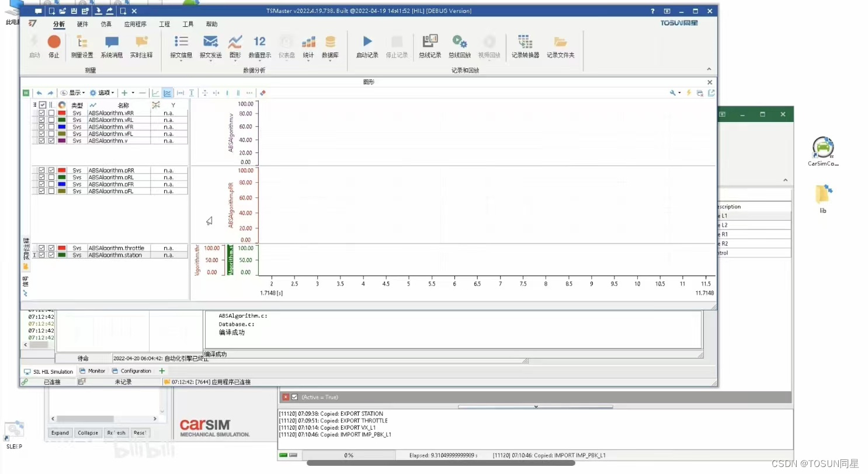Screen dimensions: 868x474
Task: Open dropdown arrow beside wrench icon
Action: [x=680, y=93]
